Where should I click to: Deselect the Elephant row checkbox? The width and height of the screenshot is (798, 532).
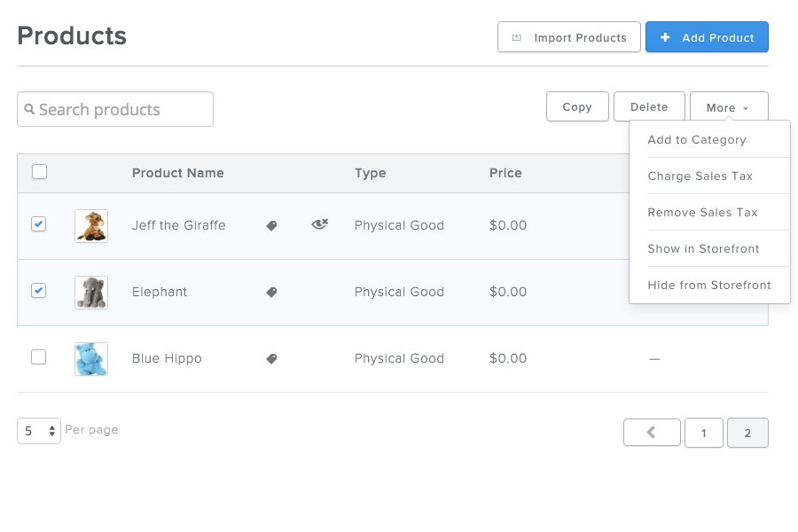point(39,291)
